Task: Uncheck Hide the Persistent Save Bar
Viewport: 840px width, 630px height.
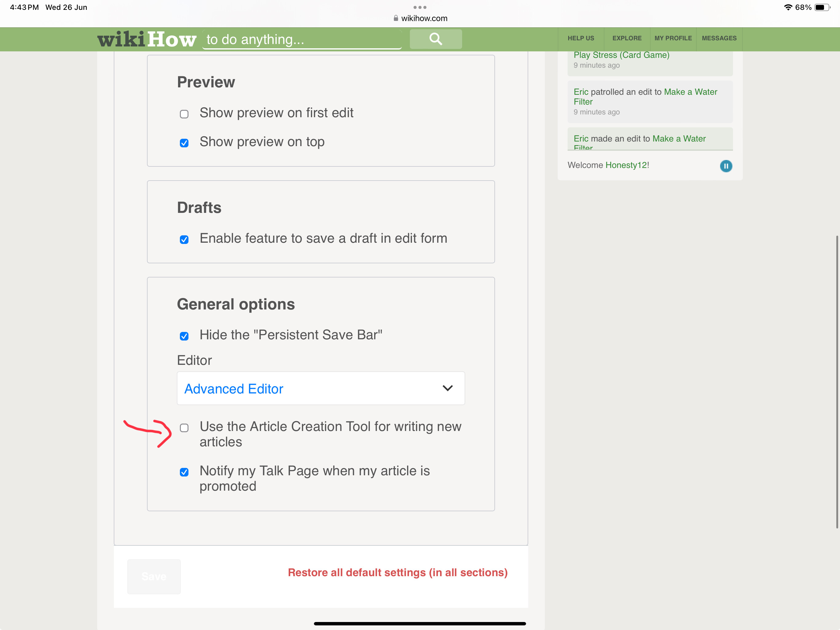Action: [184, 336]
